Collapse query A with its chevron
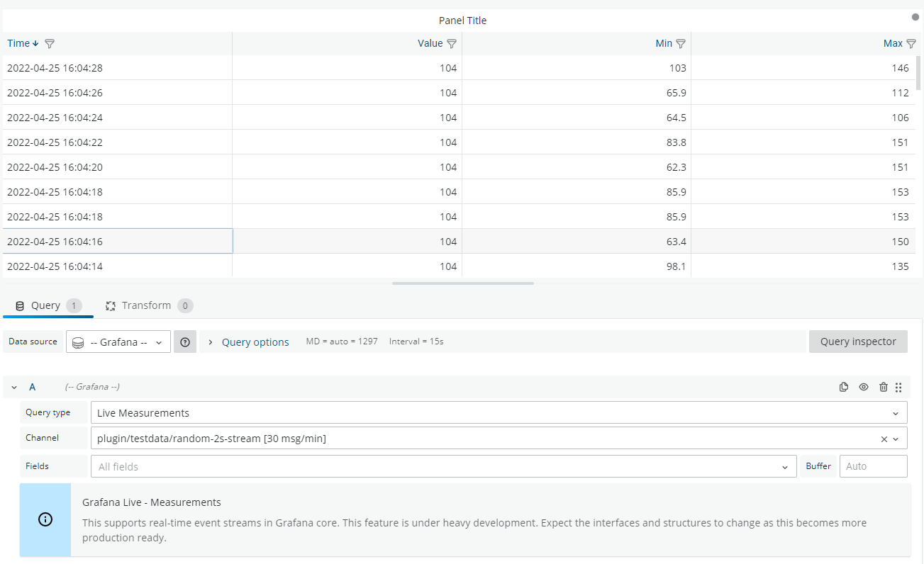The height and width of the screenshot is (564, 924). pos(13,387)
